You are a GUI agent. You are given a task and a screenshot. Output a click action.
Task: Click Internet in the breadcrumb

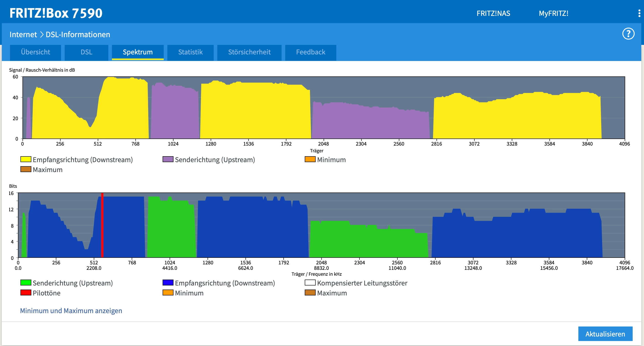coord(23,34)
